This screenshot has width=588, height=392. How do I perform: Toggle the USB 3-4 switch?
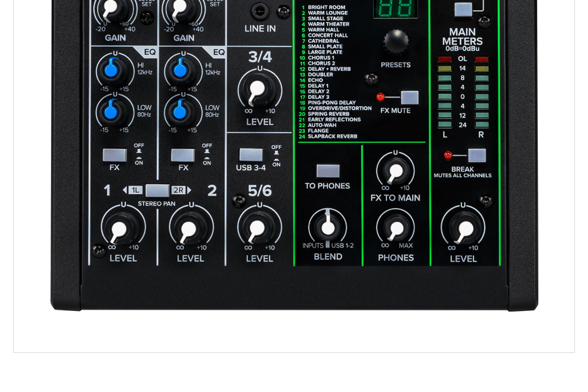pos(251,155)
